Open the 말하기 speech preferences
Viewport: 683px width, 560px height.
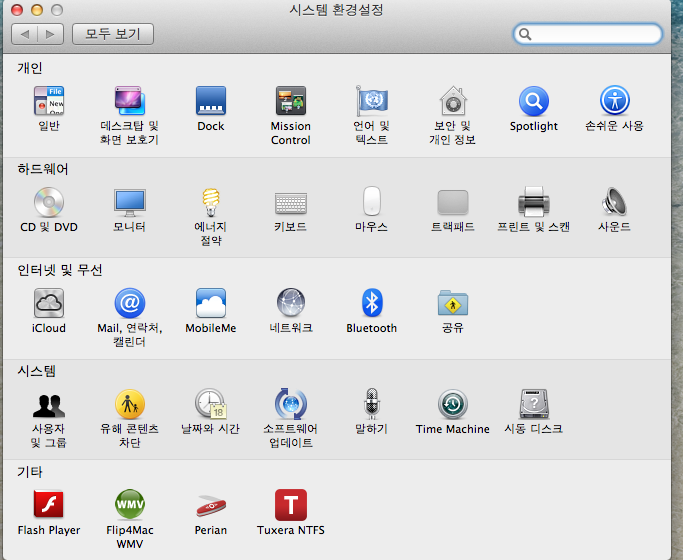coord(372,404)
